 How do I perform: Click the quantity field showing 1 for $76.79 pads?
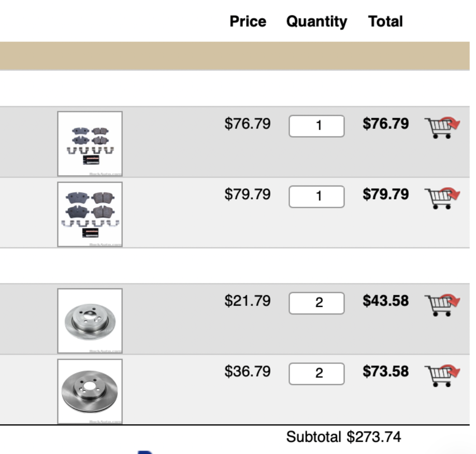316,127
